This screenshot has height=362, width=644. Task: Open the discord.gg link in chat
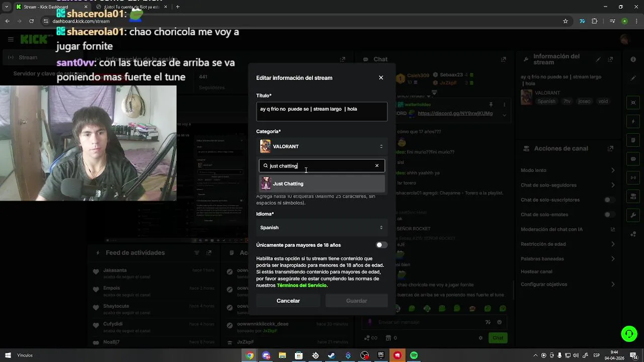click(x=455, y=114)
